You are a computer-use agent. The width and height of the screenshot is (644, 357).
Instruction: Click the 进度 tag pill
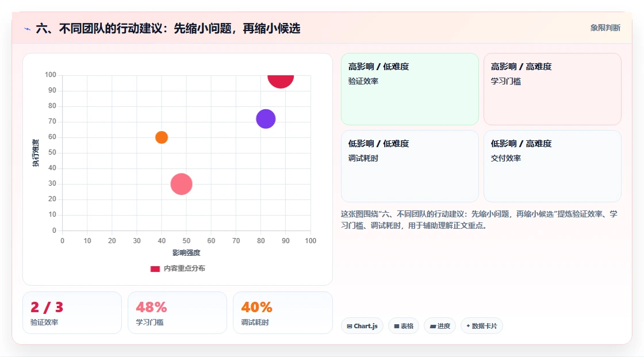439,326
